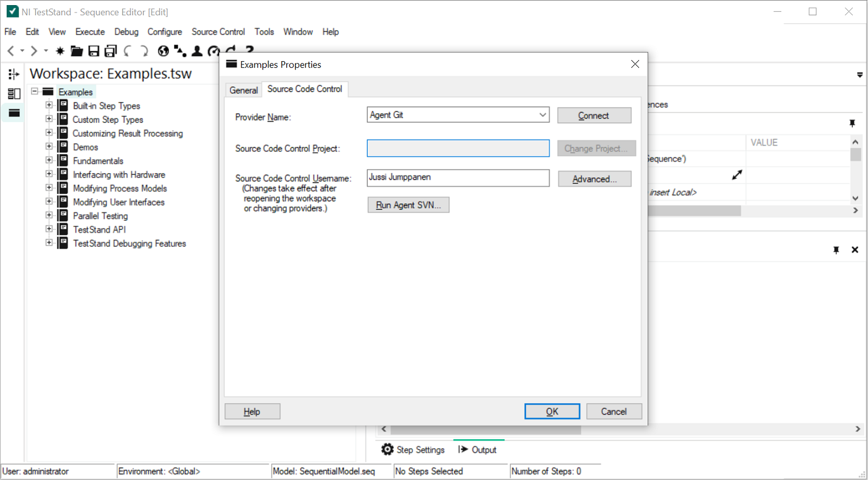The height and width of the screenshot is (480, 868).
Task: Click the table vertical scrollbar up arrow
Action: (x=856, y=142)
